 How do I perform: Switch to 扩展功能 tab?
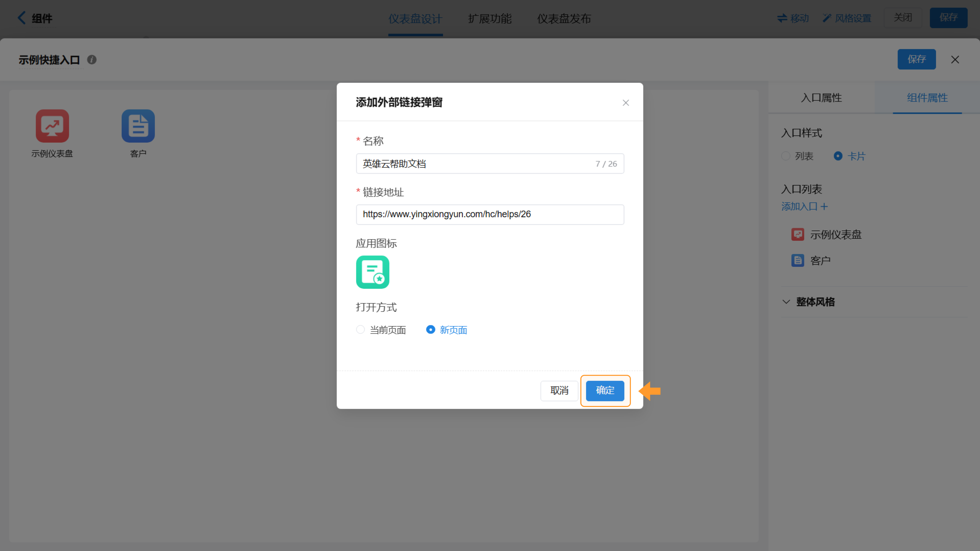(490, 19)
